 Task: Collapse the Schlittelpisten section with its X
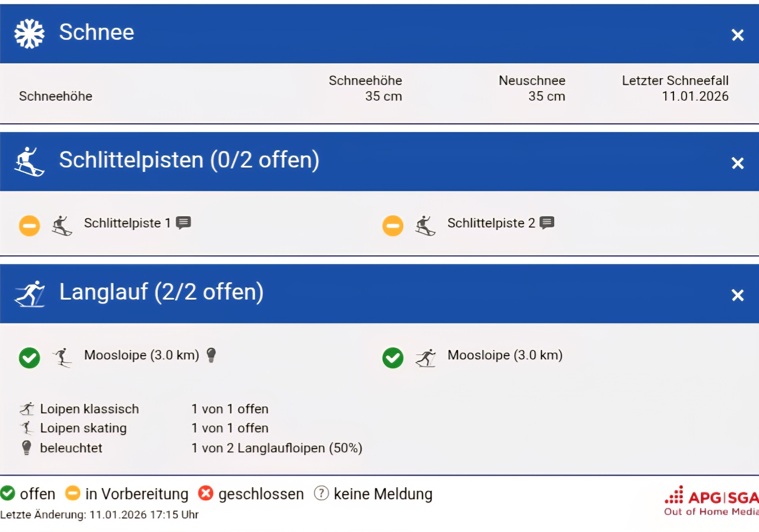737,163
